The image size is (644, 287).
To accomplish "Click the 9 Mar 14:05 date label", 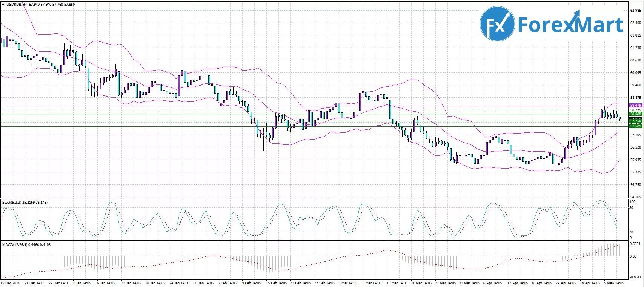I will (372, 283).
